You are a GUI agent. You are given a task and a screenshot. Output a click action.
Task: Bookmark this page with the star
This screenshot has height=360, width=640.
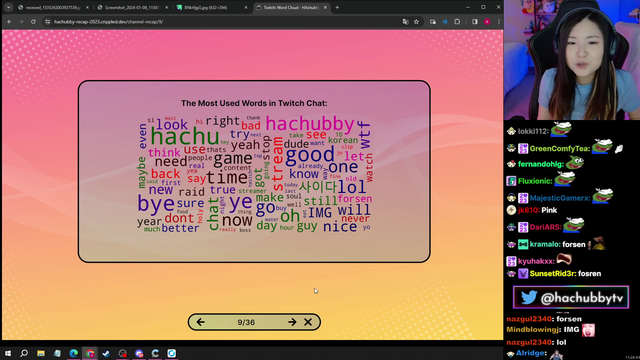coord(416,22)
